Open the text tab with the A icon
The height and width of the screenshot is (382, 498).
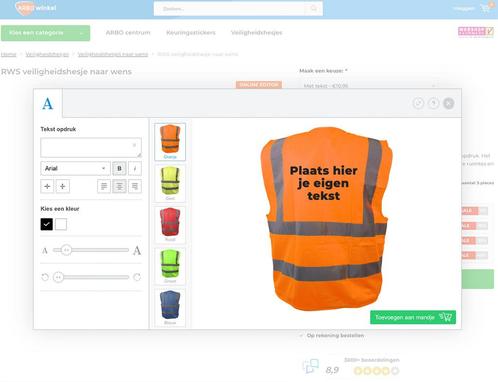[48, 104]
